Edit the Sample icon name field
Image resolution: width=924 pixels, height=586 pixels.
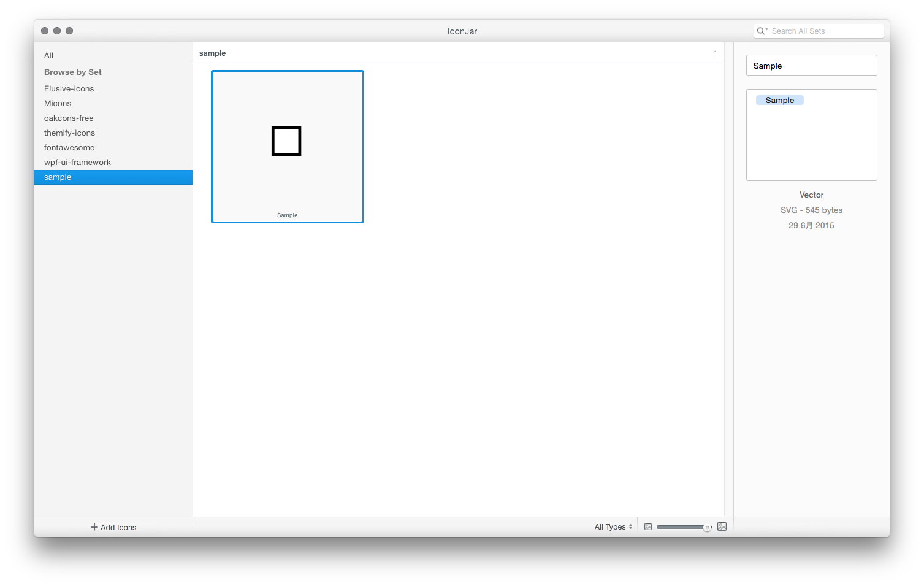pos(811,66)
